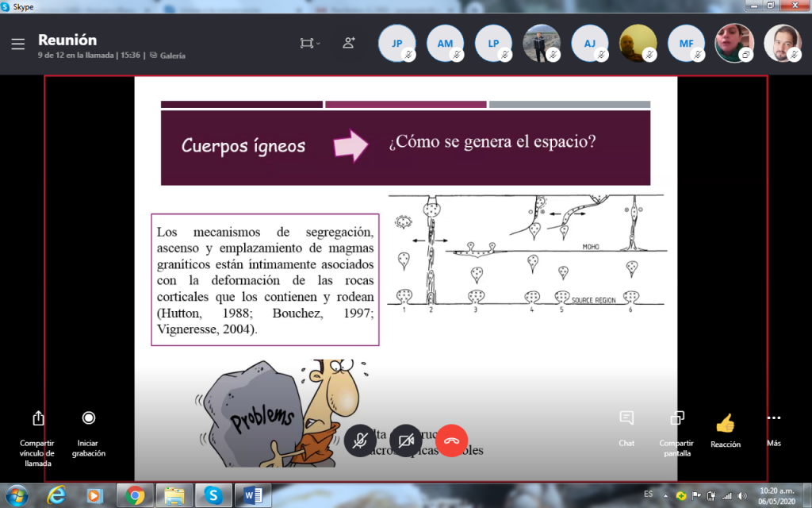
Task: Click the ES language indicator
Action: pyautogui.click(x=649, y=494)
